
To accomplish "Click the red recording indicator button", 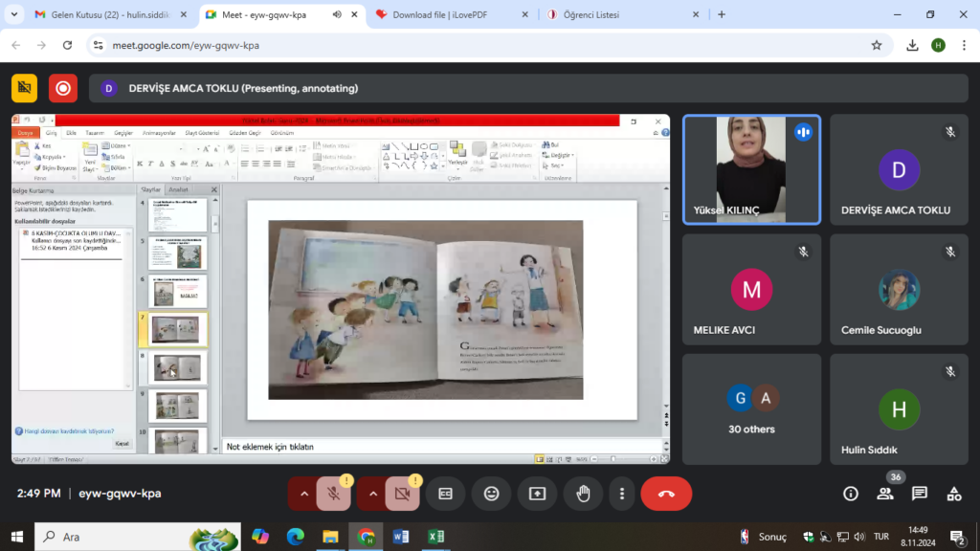I will point(63,88).
